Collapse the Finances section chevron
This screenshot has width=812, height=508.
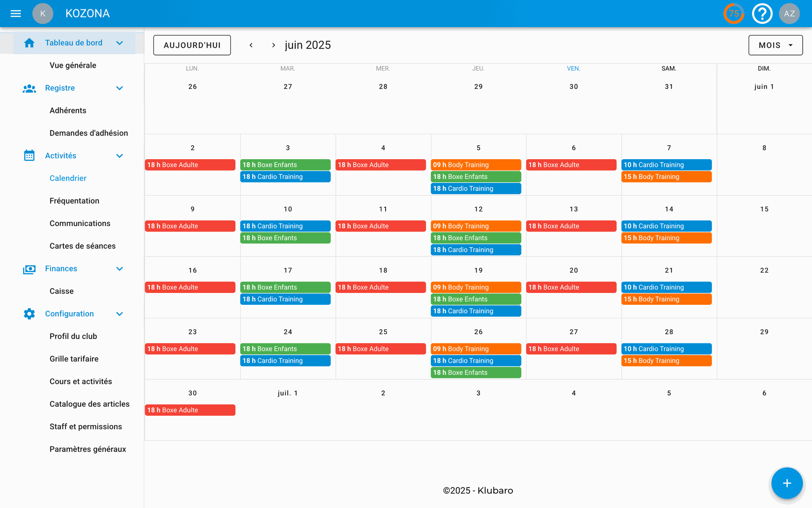(120, 269)
